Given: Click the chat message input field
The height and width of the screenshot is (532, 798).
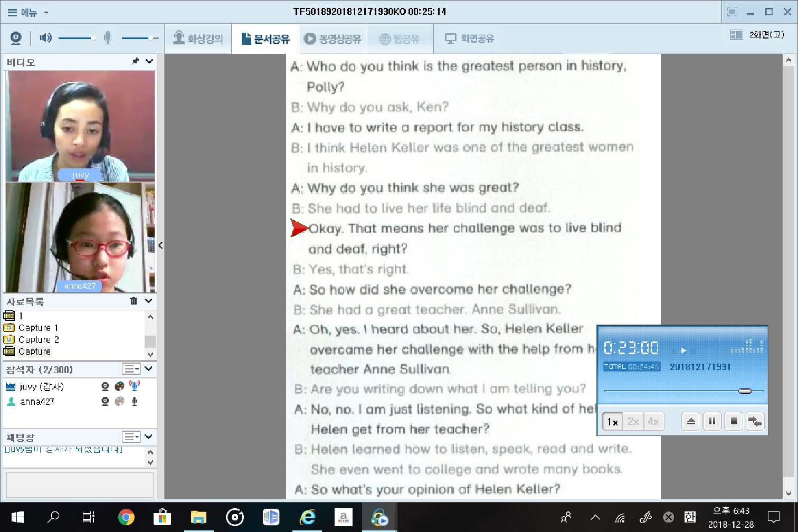Looking at the screenshot, I should pyautogui.click(x=79, y=484).
